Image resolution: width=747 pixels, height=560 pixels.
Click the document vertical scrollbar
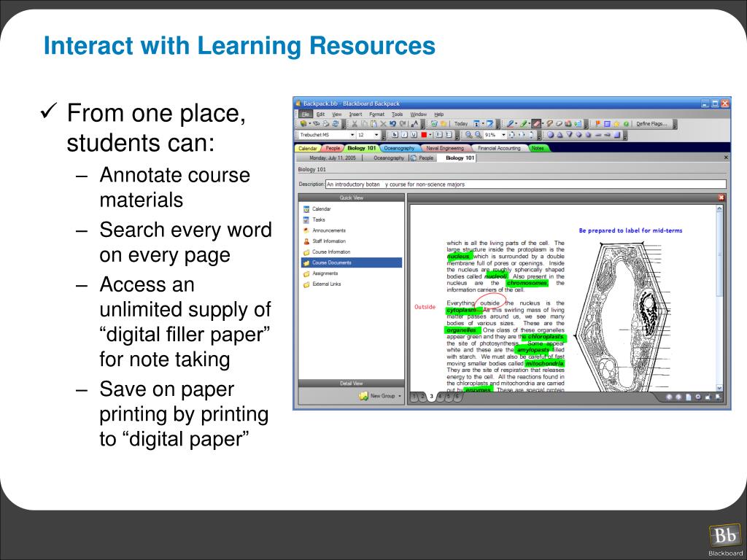719,298
